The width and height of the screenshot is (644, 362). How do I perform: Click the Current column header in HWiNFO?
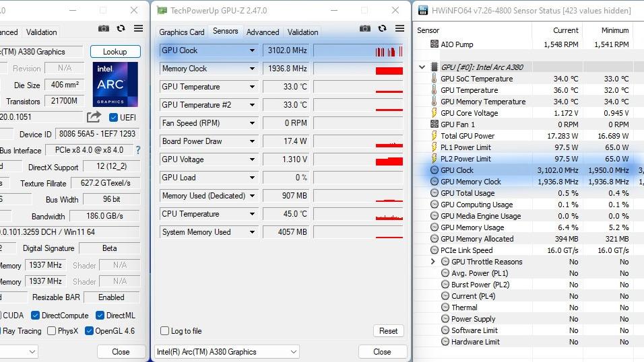557,30
